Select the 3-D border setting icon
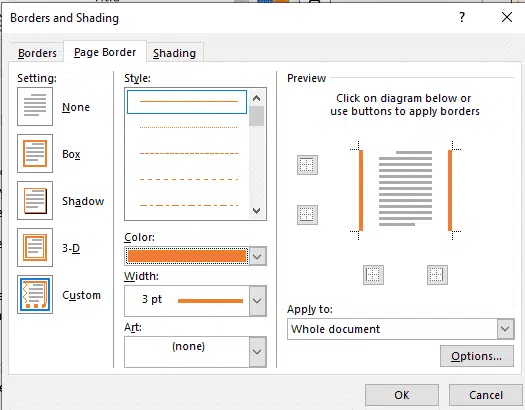This screenshot has width=525, height=410. pos(35,247)
